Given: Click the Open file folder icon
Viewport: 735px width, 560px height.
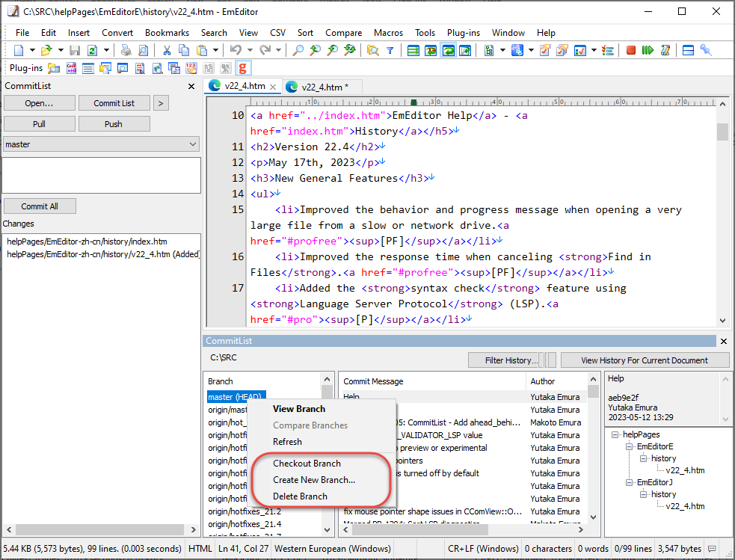Looking at the screenshot, I should pos(46,50).
